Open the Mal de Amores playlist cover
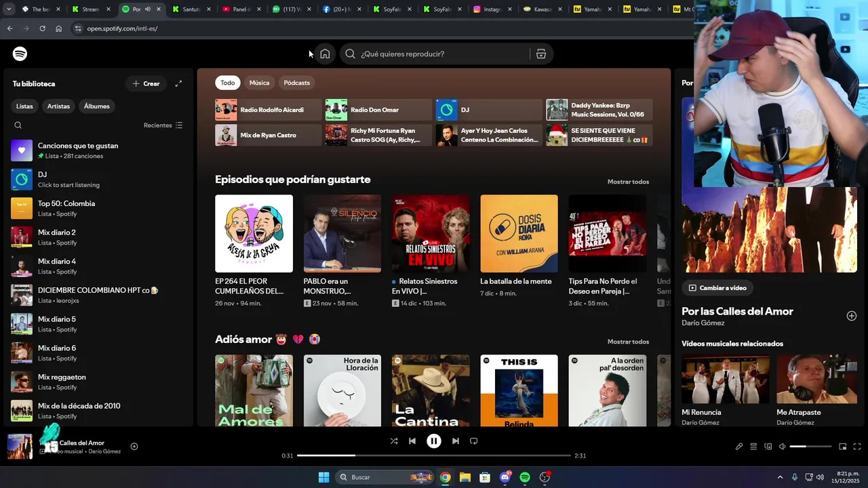 (254, 390)
